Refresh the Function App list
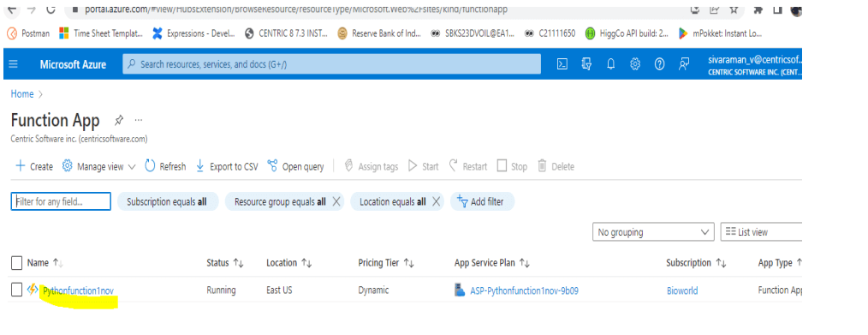Viewport: 868px width, 335px height. point(165,167)
